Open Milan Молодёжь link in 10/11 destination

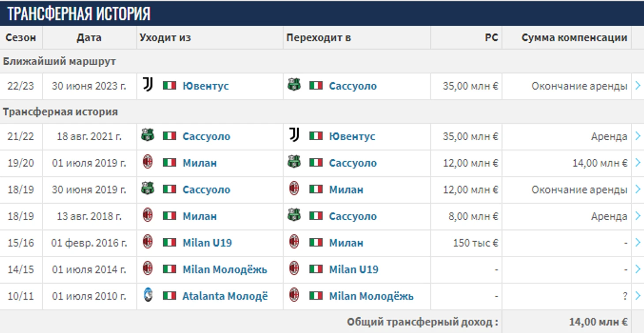click(371, 296)
